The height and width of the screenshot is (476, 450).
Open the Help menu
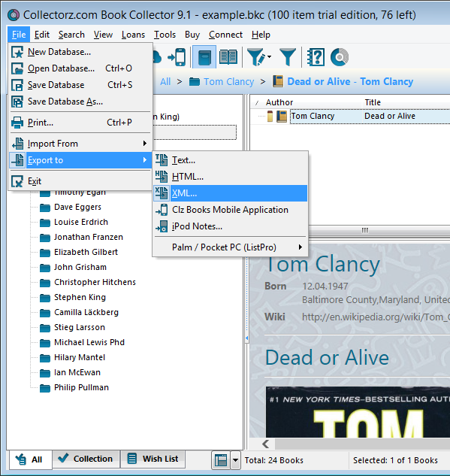(261, 35)
